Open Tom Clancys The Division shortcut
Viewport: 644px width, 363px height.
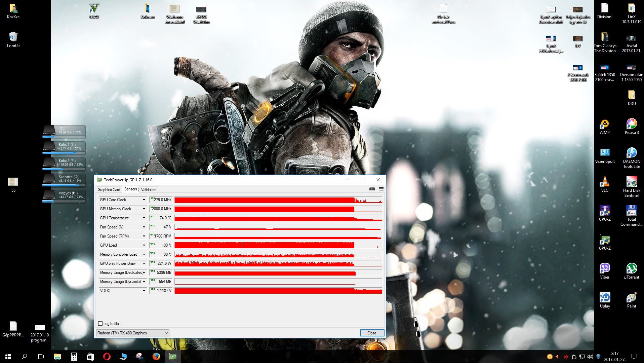click(605, 42)
